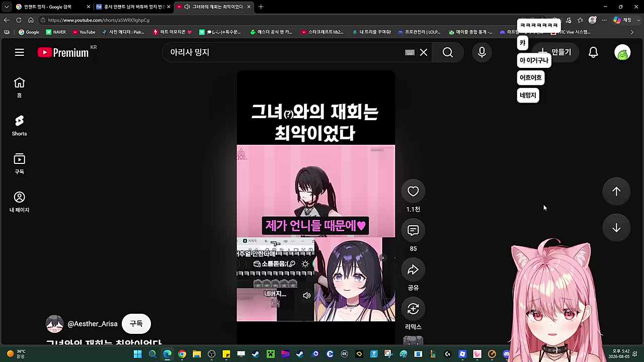Open the taskbar clock showing 오후 5:42
Screen dimensions: 644x362
point(619,354)
